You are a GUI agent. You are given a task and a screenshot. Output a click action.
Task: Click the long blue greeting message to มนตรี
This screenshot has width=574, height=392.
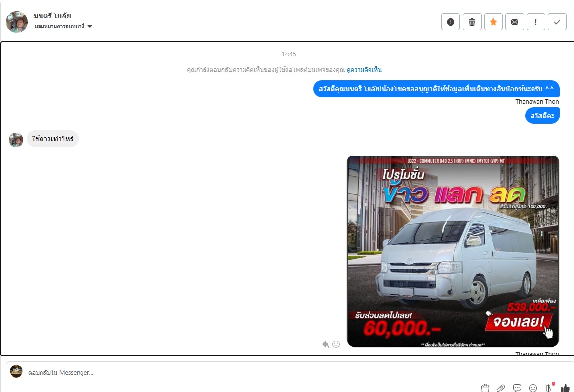[x=436, y=89]
